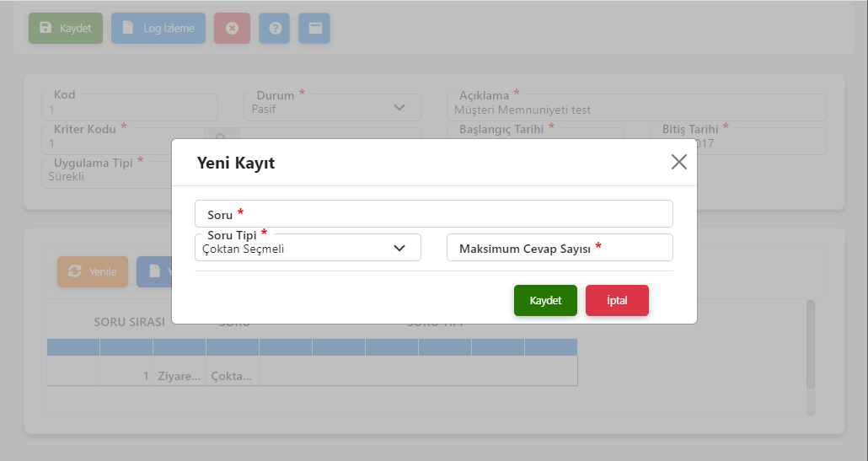This screenshot has height=461, width=868.
Task: Click the question mark help icon
Action: click(x=275, y=28)
